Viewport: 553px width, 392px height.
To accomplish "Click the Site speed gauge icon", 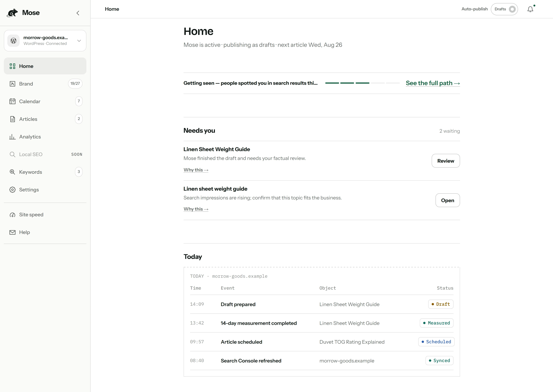I will [x=13, y=215].
